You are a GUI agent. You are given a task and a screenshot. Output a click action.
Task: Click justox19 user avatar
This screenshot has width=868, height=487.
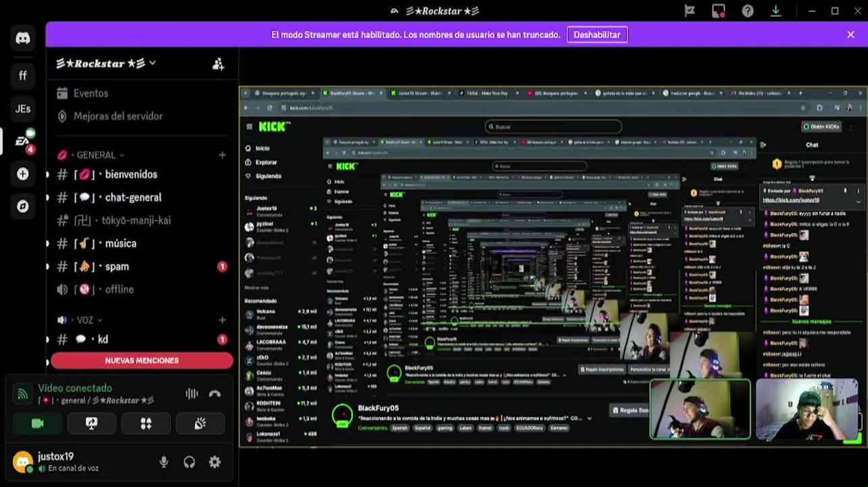tap(23, 462)
